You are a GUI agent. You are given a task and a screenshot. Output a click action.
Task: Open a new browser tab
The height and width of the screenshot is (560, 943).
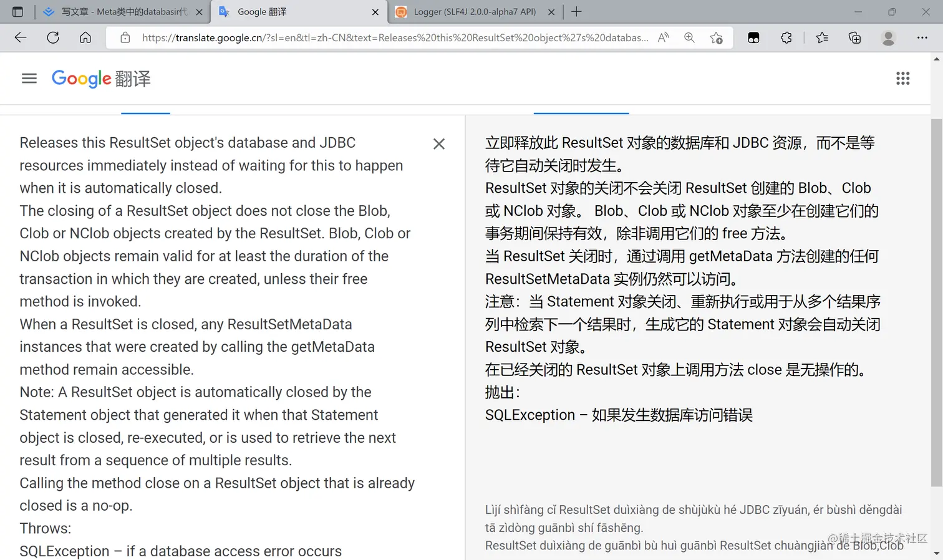(576, 12)
